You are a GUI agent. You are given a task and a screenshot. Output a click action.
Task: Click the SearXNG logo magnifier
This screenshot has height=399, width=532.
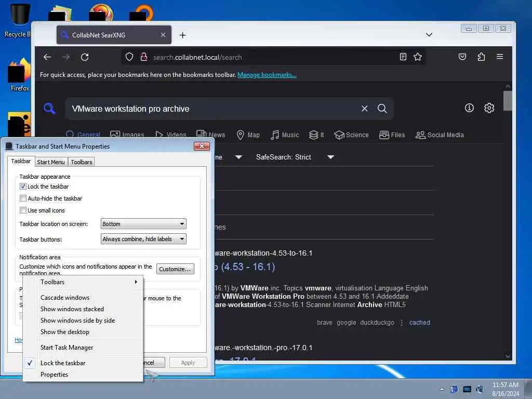[x=49, y=109]
